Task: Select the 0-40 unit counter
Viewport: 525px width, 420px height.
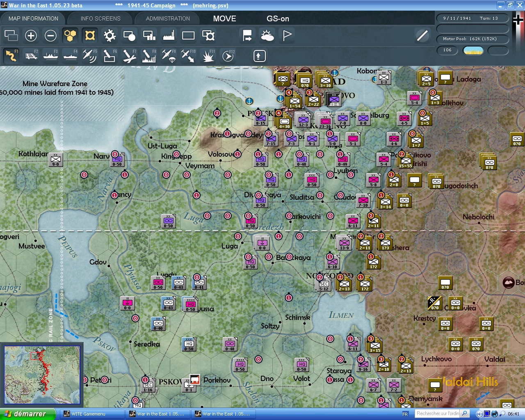Action: click(158, 323)
